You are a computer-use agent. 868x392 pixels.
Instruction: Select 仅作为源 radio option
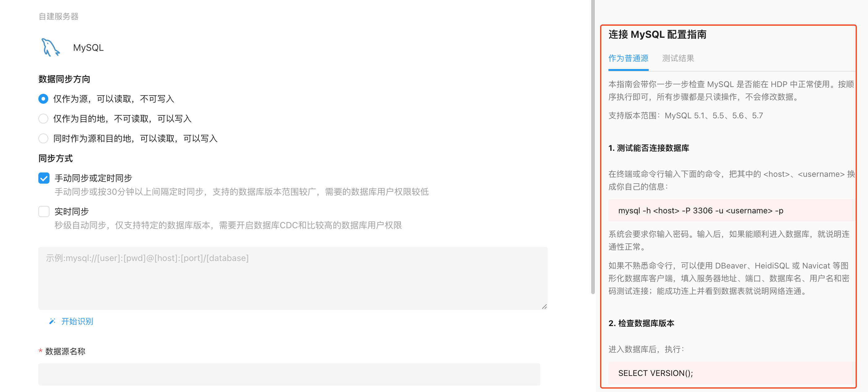[x=44, y=99]
